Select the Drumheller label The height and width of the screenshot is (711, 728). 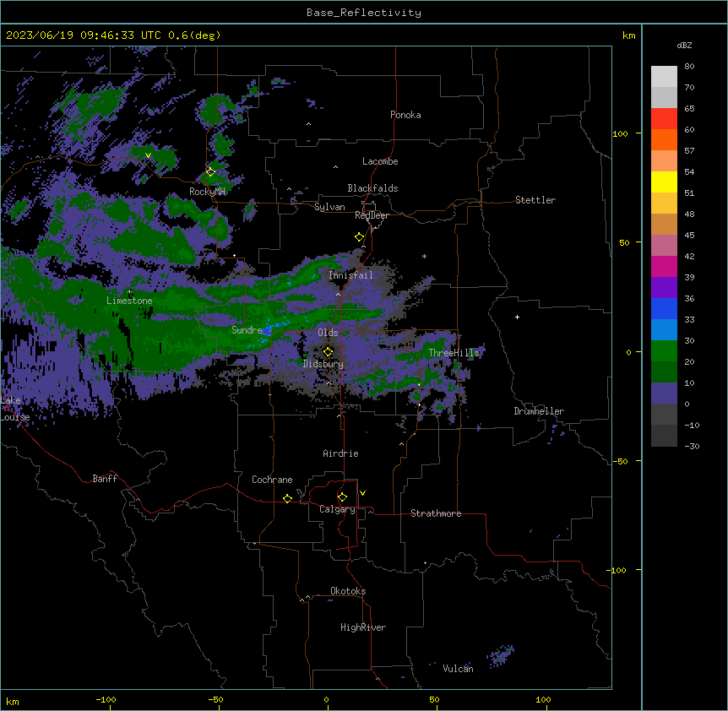point(539,411)
